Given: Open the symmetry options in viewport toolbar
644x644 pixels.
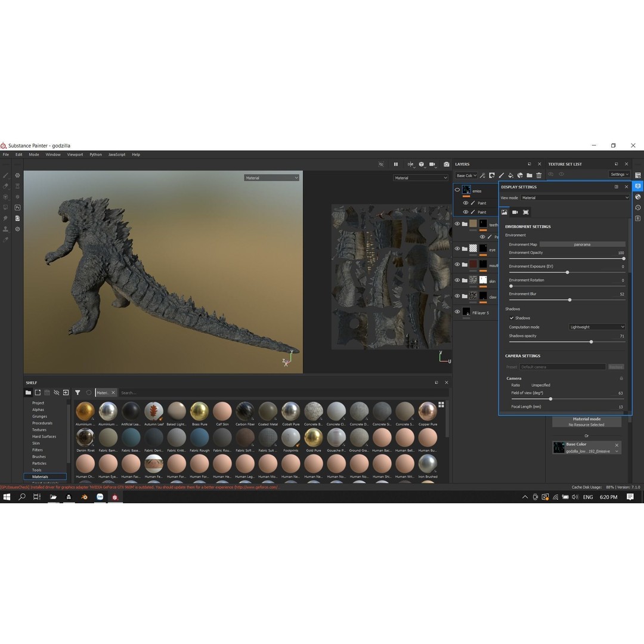Looking at the screenshot, I should 411,165.
